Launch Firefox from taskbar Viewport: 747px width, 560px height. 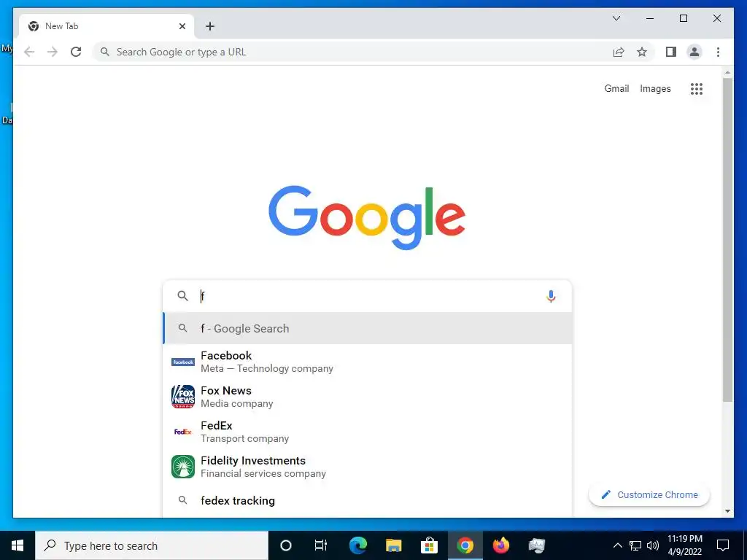tap(500, 545)
